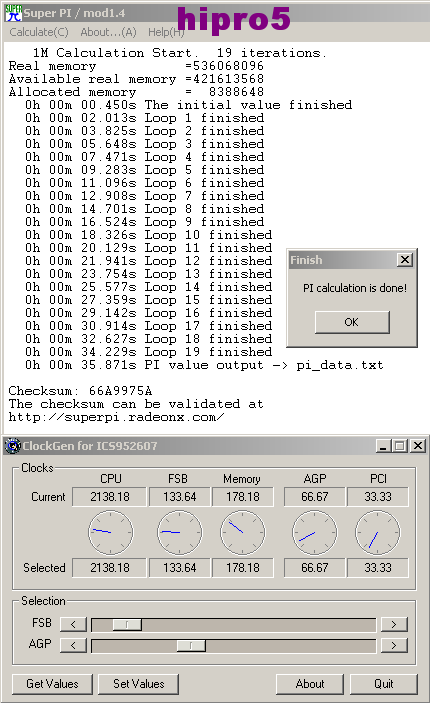
Task: Open the Calculate(C) menu in Super PI
Action: 39,32
